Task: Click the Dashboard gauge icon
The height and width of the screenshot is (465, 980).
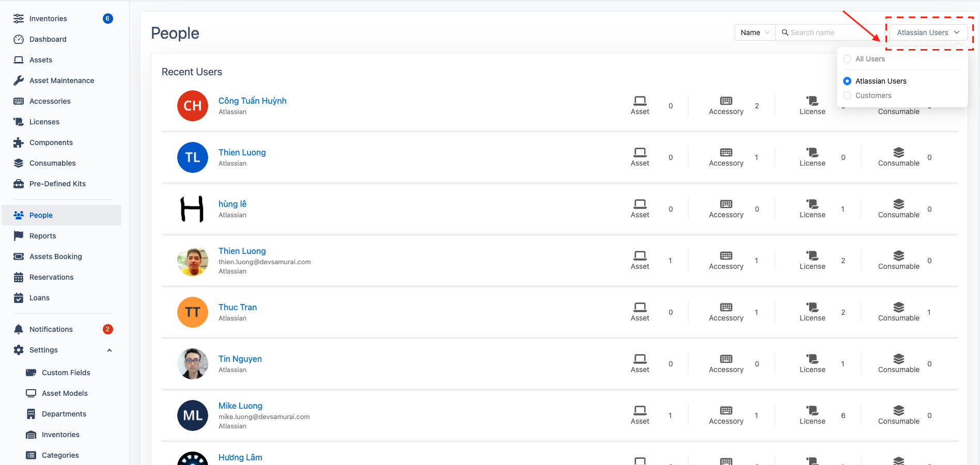Action: tap(19, 39)
